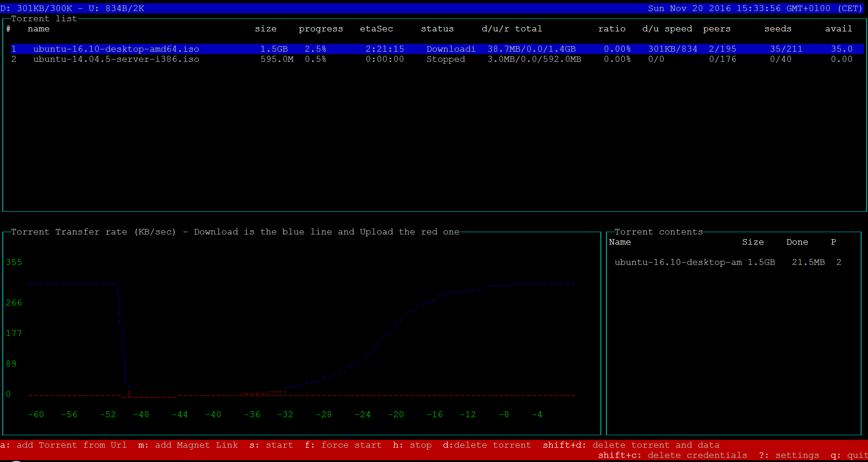
Task: Click the priority value 2 in contents
Action: 839,262
